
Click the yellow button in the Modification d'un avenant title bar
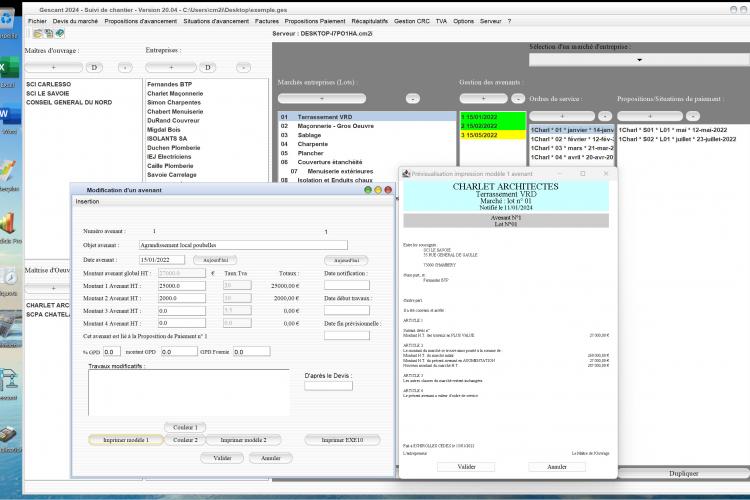pos(378,190)
